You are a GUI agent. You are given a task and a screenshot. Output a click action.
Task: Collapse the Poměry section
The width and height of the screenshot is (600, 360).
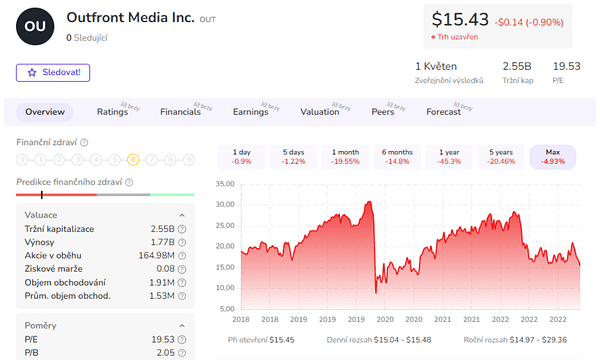[x=182, y=326]
